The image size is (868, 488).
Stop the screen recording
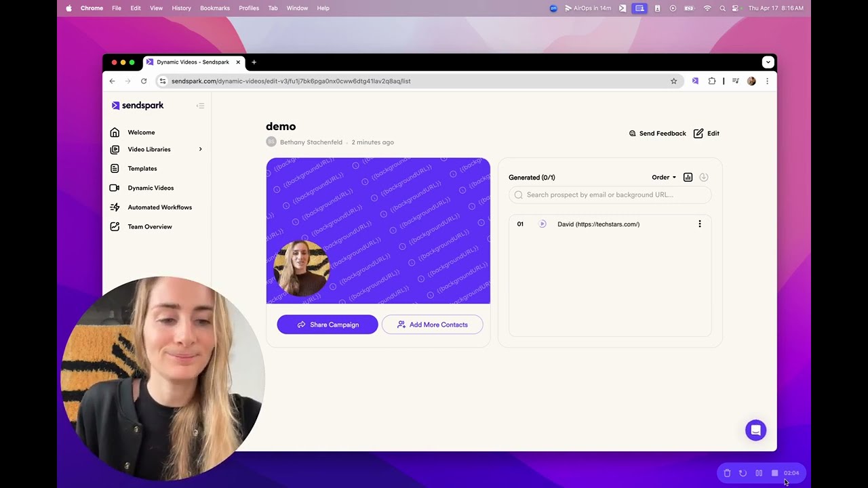point(774,473)
